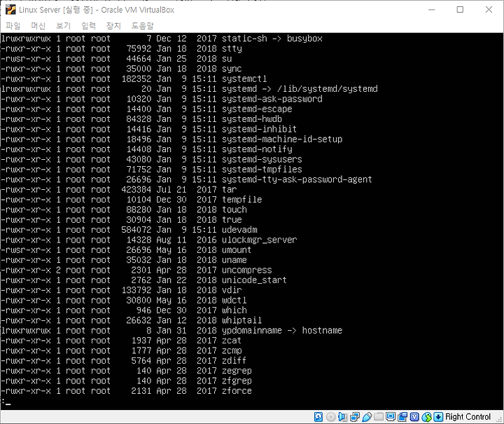Image resolution: width=504 pixels, height=424 pixels.
Task: Click the 'sync' file name
Action: coord(232,69)
